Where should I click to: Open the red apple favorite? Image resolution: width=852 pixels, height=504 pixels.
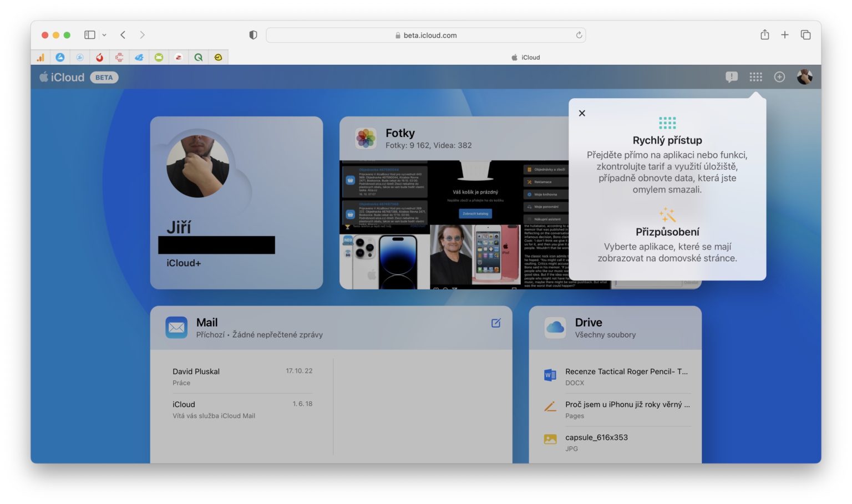click(99, 57)
